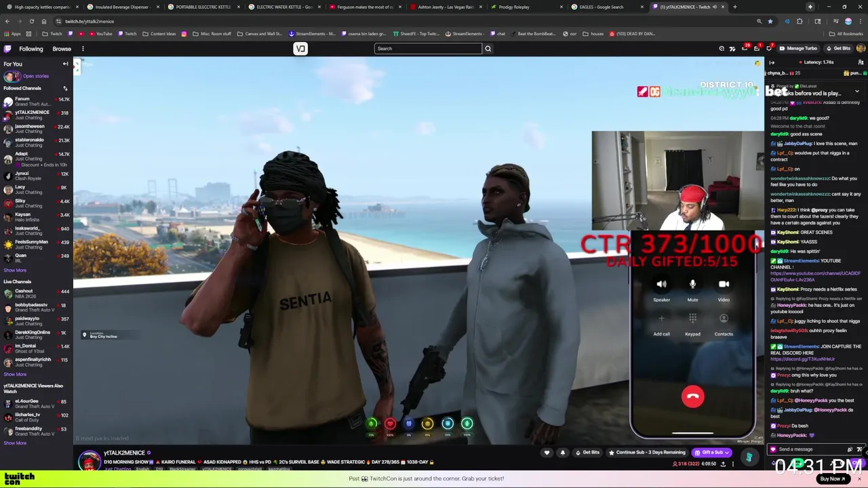
Task: Show more followed channels
Action: pos(15,270)
